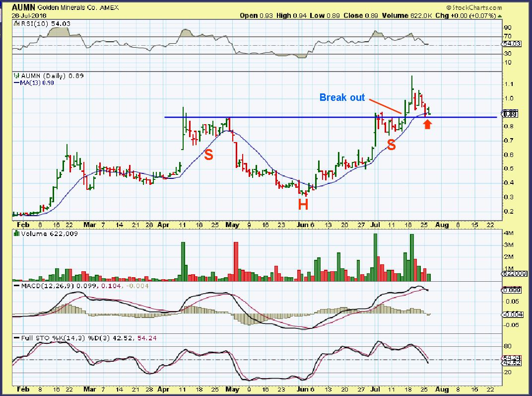Image resolution: width=532 pixels, height=396 pixels.
Task: Click the Volume 622.0K header value
Action: (407, 15)
